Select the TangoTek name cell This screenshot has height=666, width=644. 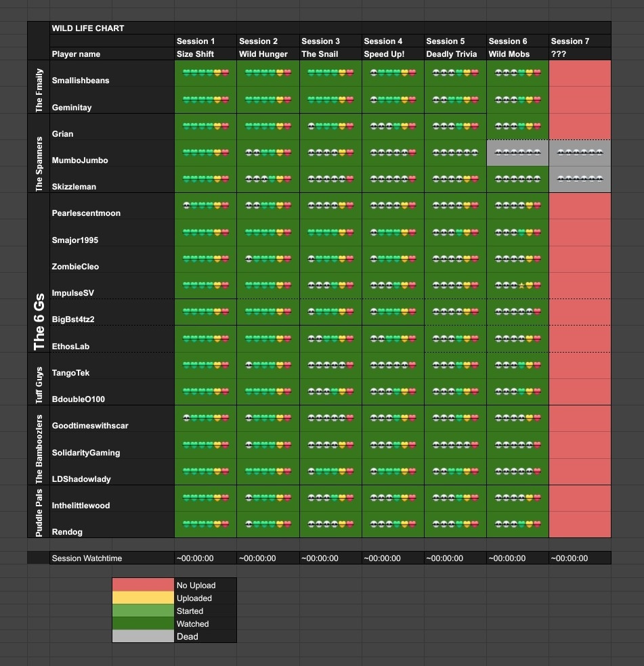click(112, 365)
